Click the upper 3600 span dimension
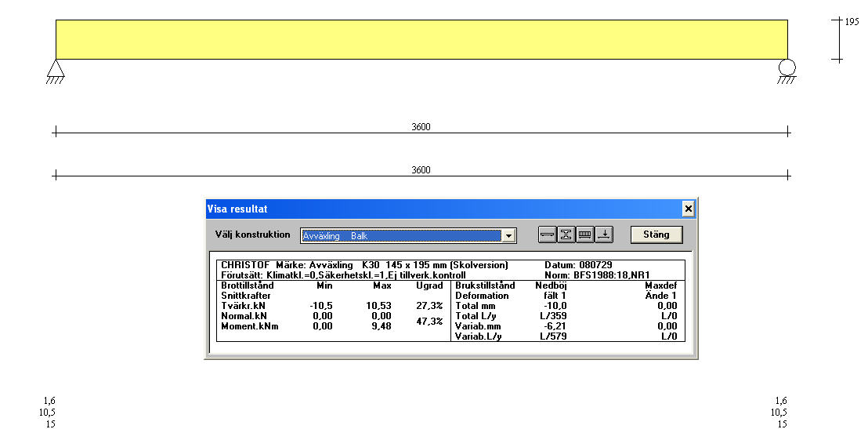Screen dimensions: 868x429 pos(421,127)
